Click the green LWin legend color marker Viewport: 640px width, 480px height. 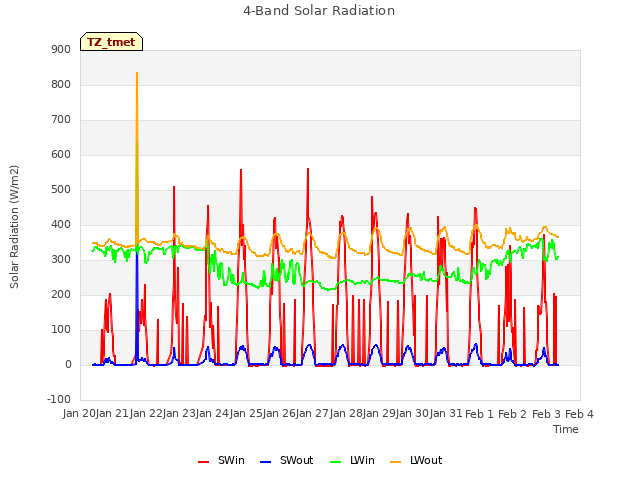[335, 462]
